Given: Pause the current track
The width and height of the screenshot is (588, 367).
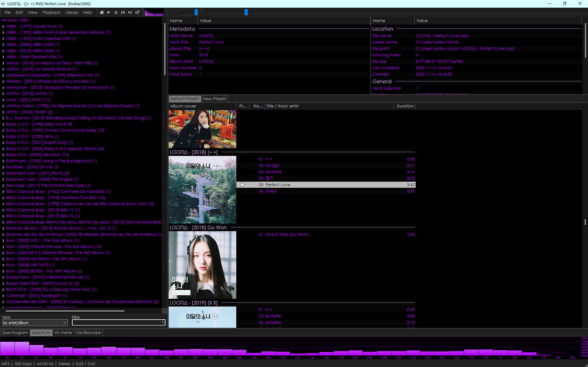Looking at the screenshot, I should (116, 13).
